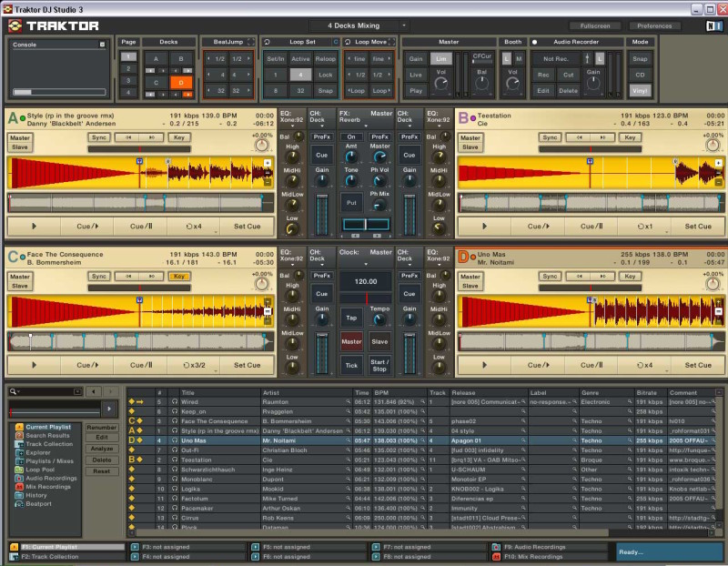
Task: Turn on the FX Reverb On button
Action: coord(350,136)
